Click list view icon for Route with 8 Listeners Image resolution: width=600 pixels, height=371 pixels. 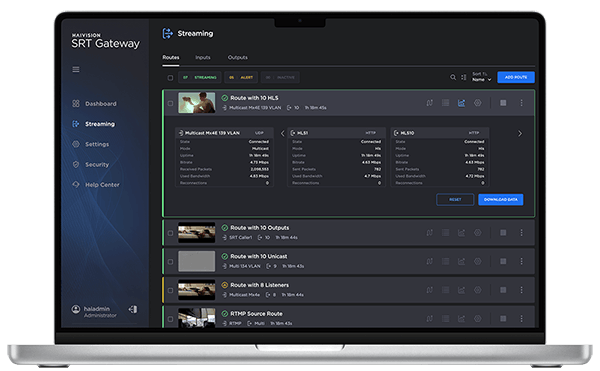pyautogui.click(x=445, y=290)
